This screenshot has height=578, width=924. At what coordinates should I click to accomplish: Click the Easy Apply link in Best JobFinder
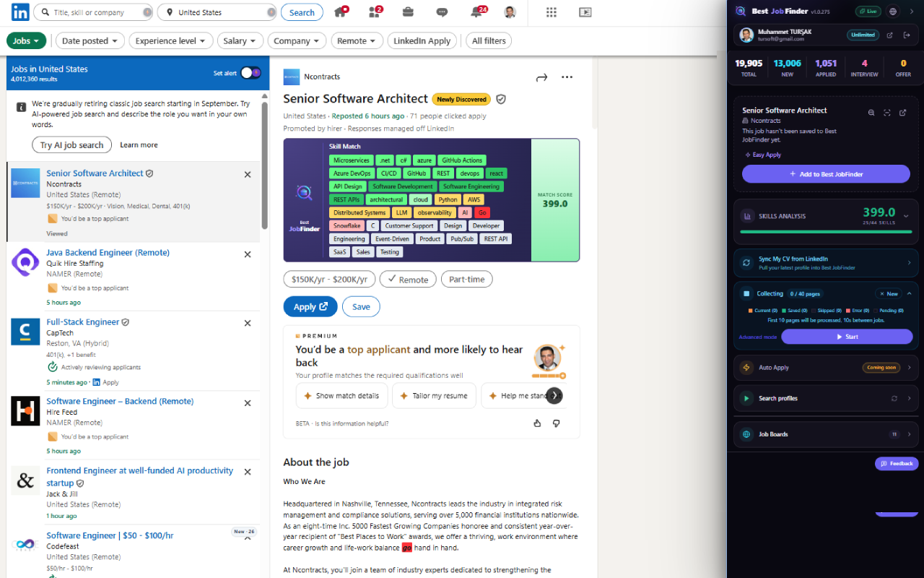[x=763, y=155]
